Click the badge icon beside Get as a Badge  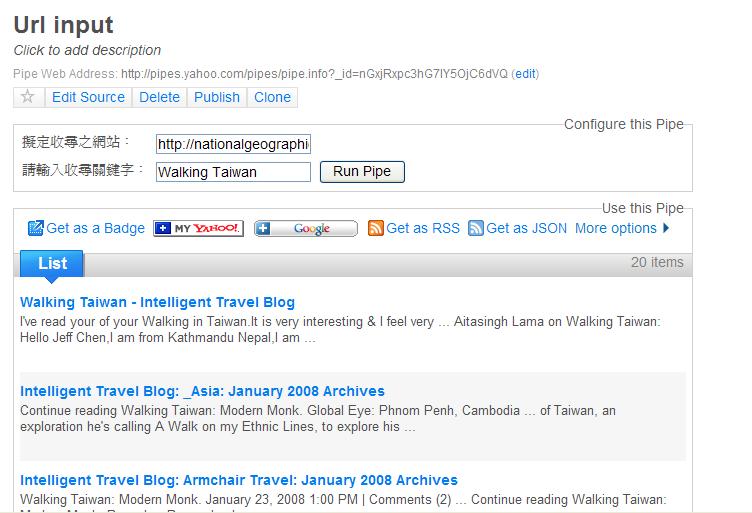pyautogui.click(x=36, y=228)
